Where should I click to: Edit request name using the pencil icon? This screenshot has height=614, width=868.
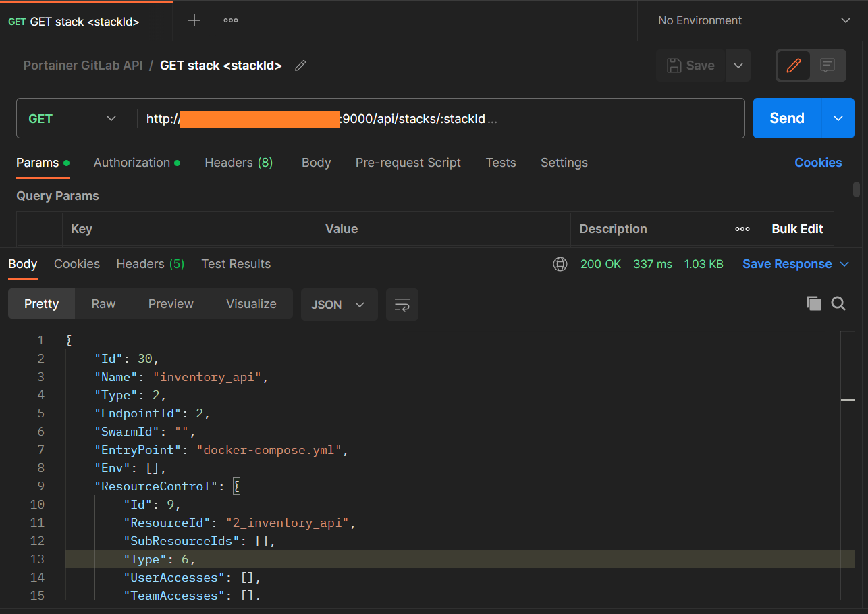(300, 65)
